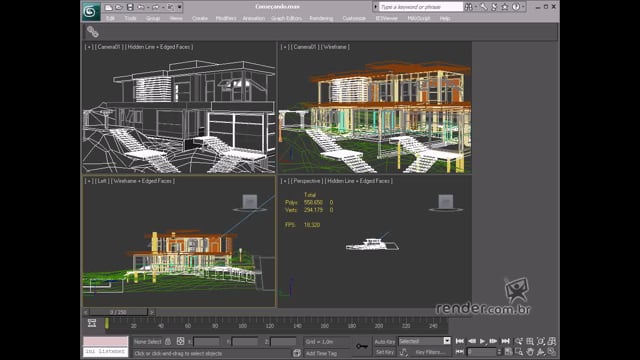Open the Hidden Line shading menu of the top-left viewport

click(x=158, y=47)
